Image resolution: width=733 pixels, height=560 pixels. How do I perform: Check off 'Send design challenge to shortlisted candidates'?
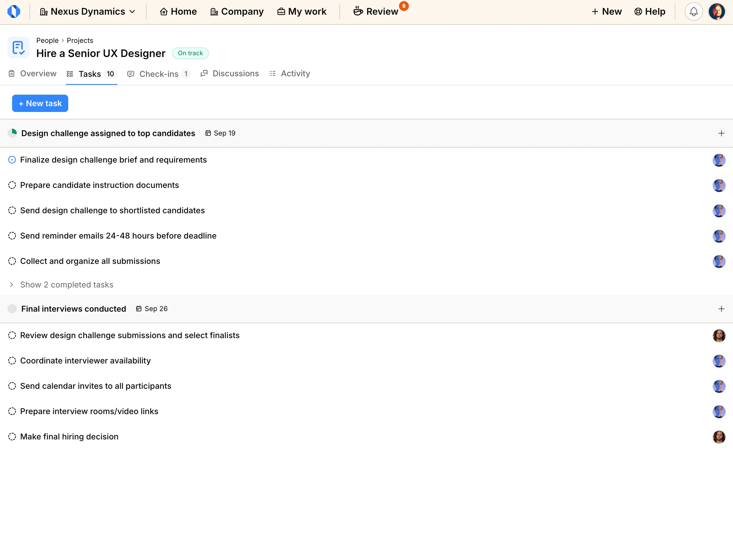[x=12, y=210]
